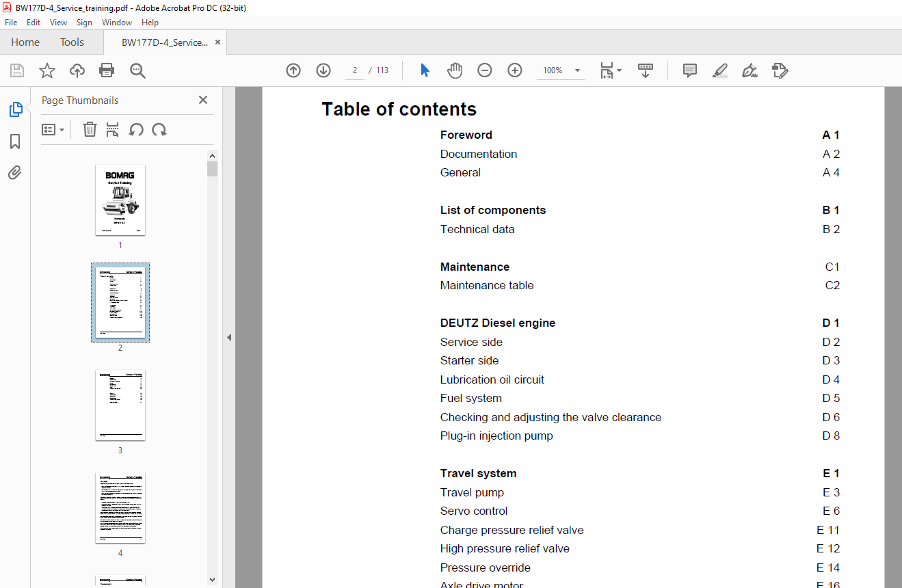Save the file with the floppy disk icon
Viewport: 902px width, 588px height.
(17, 70)
